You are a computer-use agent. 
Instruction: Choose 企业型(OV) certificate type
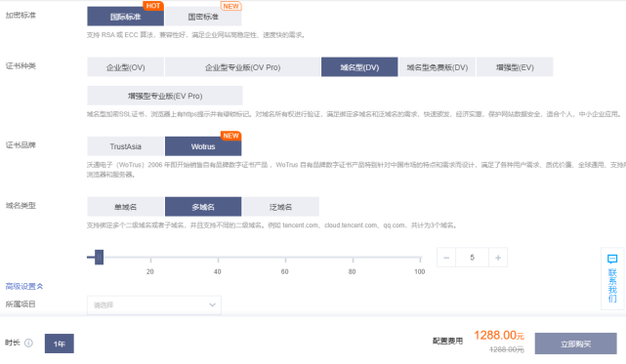point(125,67)
